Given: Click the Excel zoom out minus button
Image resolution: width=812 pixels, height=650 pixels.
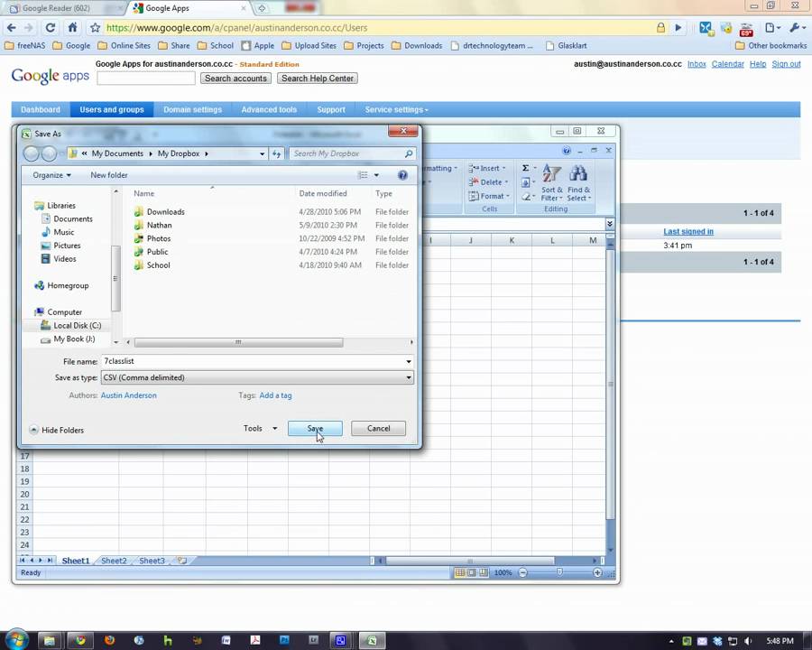Looking at the screenshot, I should click(522, 572).
